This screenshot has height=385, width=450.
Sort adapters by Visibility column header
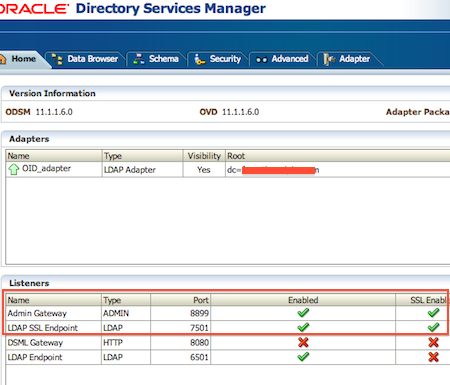pos(204,156)
